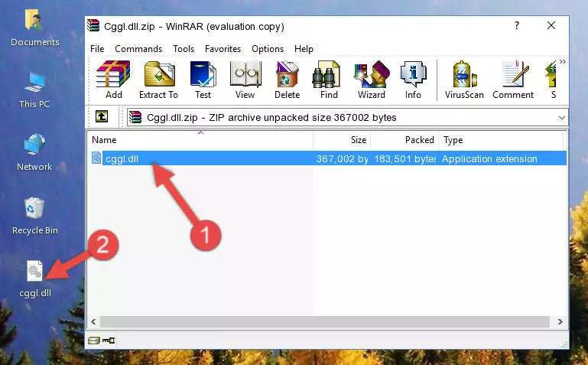Image resolution: width=588 pixels, height=365 pixels.
Task: Click the key password icon in status bar
Action: pos(109,341)
